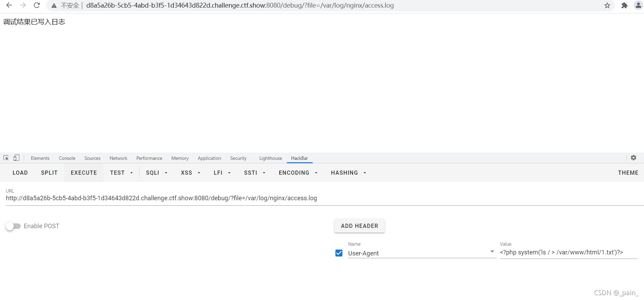Screen dimensions: 644x300
Task: Bookmark this page with the star
Action: [x=607, y=6]
